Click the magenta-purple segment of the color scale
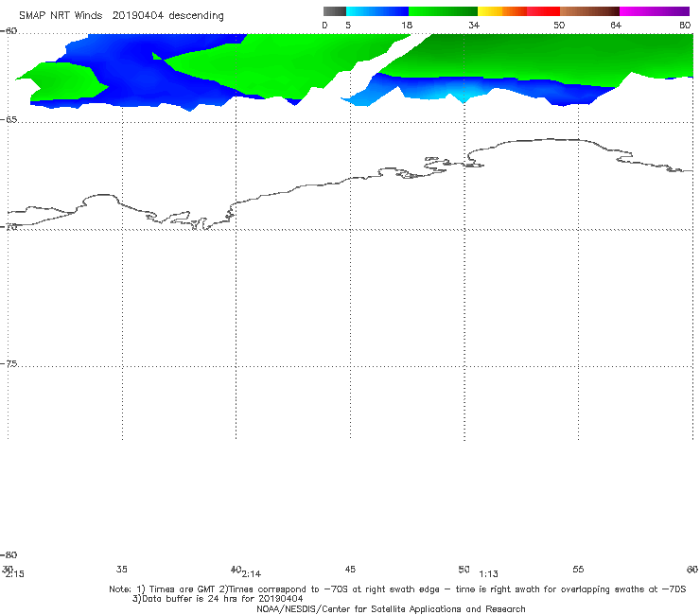700x615 pixels. 655,11
